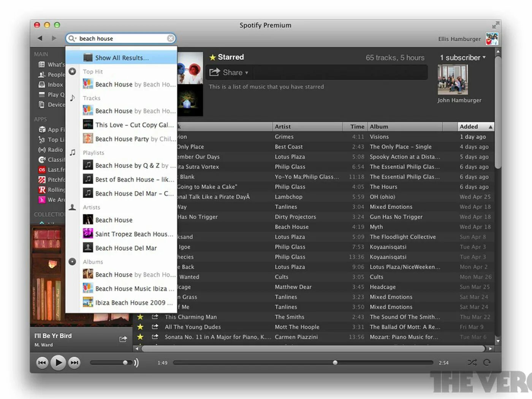532x399 pixels.
Task: Unstar Sonata No. 11 track
Action: (x=140, y=337)
